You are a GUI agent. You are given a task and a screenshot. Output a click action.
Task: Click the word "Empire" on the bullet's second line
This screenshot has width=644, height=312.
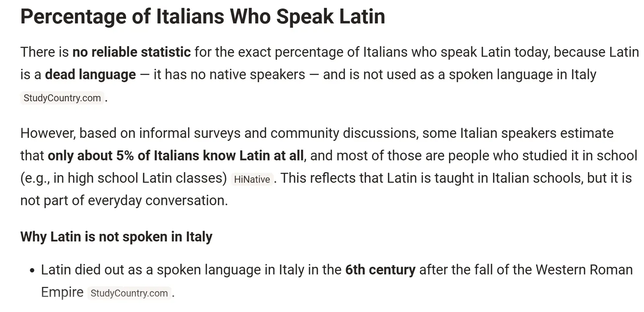pos(62,292)
